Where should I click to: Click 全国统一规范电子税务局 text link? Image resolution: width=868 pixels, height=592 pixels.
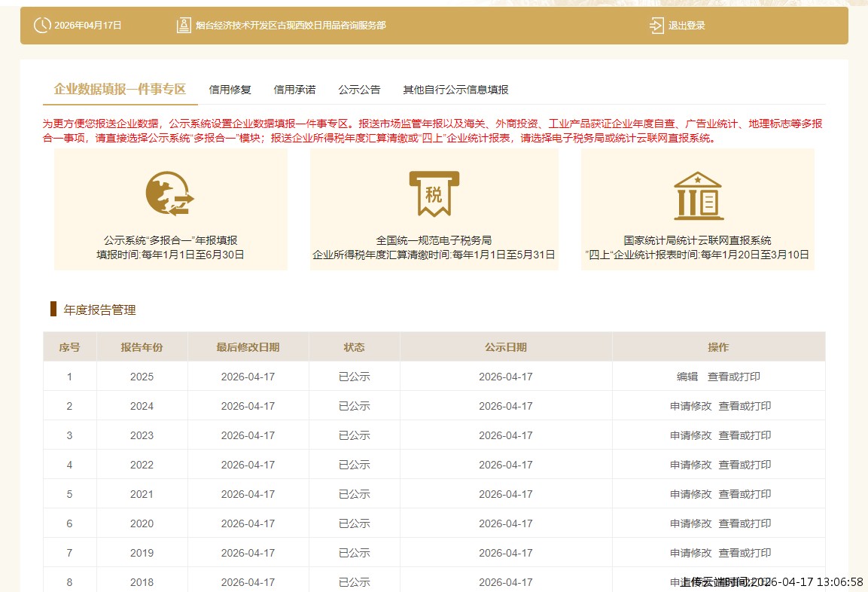pos(434,240)
